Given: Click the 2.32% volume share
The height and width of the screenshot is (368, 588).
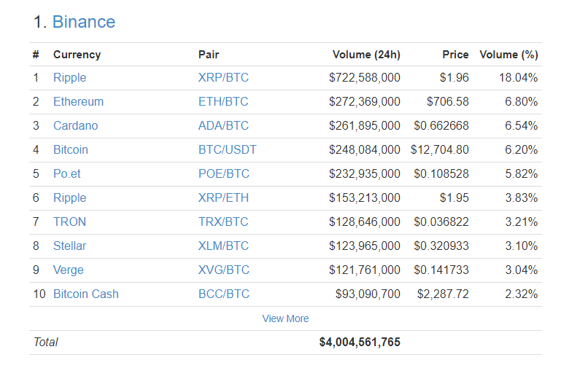Looking at the screenshot, I should [x=522, y=294].
